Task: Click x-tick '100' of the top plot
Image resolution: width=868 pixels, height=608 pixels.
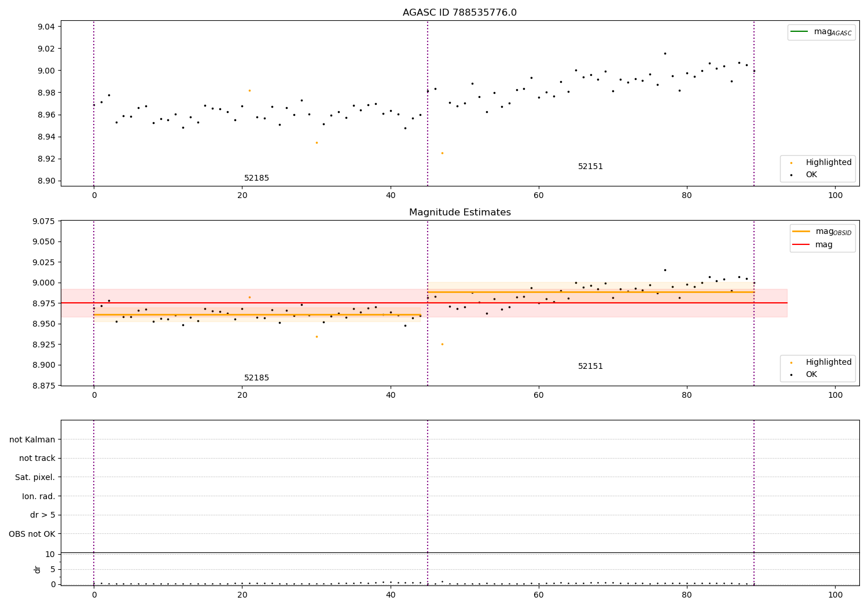Action: tap(835, 196)
